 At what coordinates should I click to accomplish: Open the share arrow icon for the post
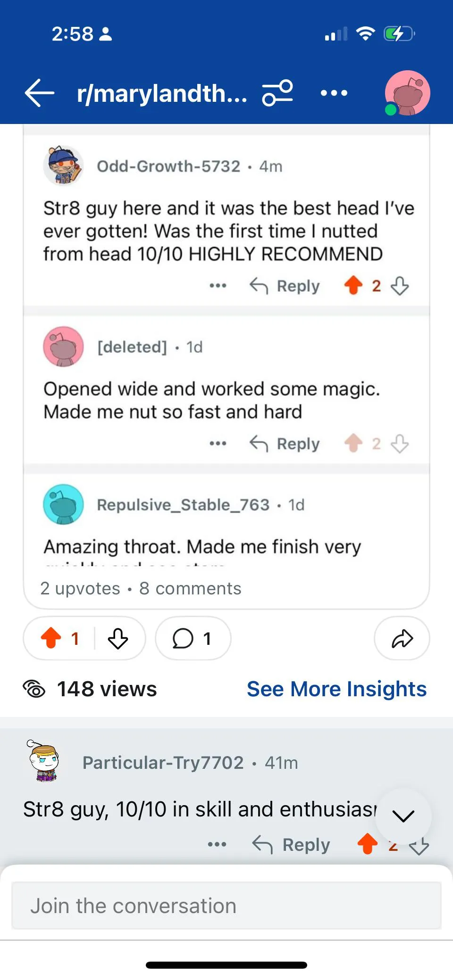[x=402, y=639]
